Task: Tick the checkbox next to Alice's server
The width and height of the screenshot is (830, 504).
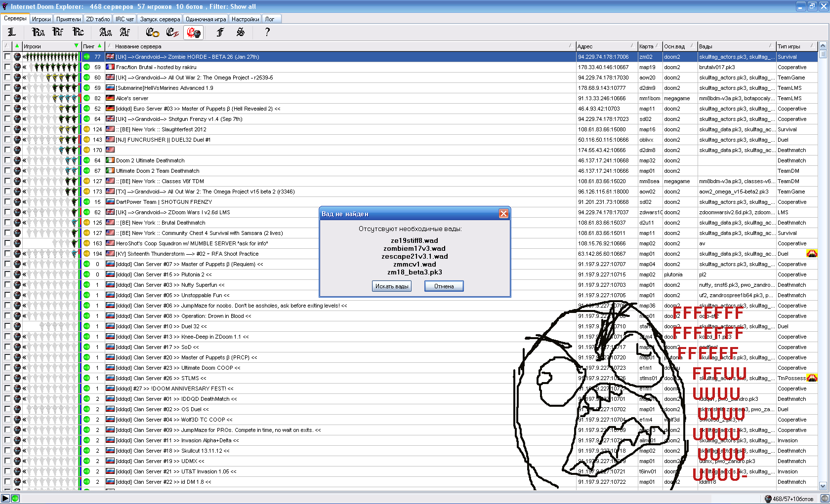Action: tap(7, 98)
